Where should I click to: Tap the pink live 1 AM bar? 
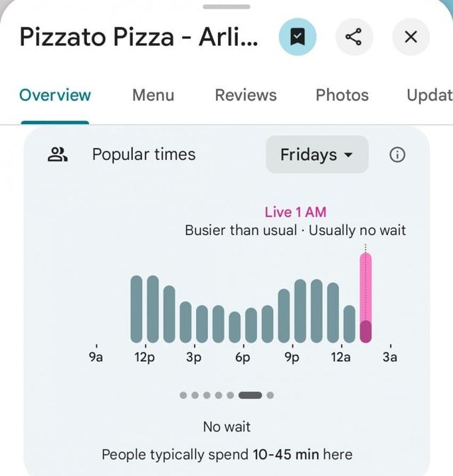tap(365, 297)
